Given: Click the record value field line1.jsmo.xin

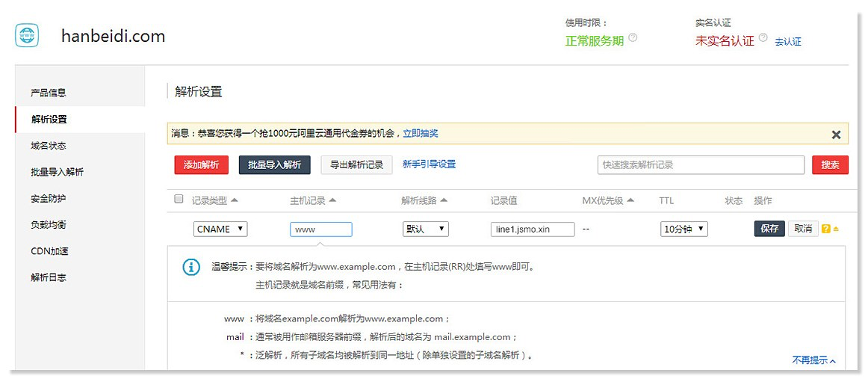Looking at the screenshot, I should pyautogui.click(x=532, y=229).
